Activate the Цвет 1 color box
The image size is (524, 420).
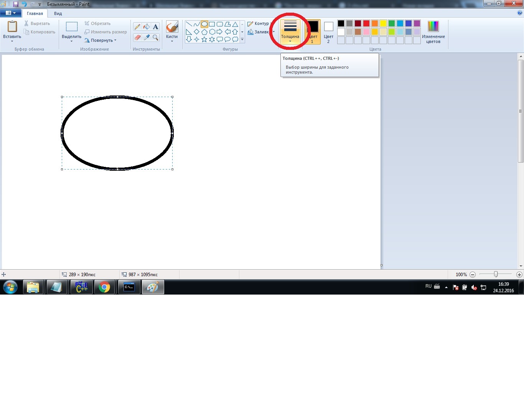tap(313, 31)
